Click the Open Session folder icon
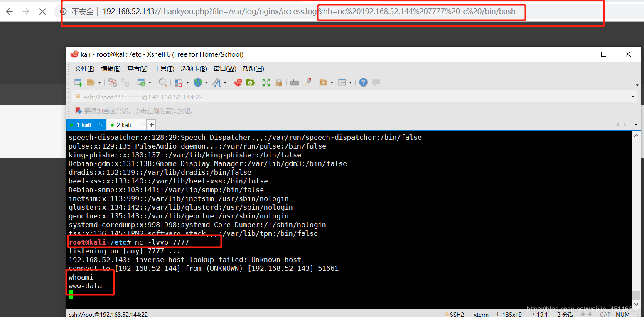The image size is (644, 317). click(91, 82)
